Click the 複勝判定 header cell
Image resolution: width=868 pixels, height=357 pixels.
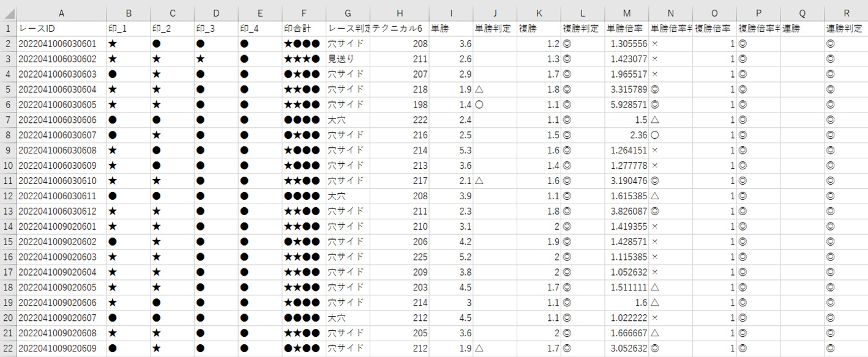click(583, 28)
